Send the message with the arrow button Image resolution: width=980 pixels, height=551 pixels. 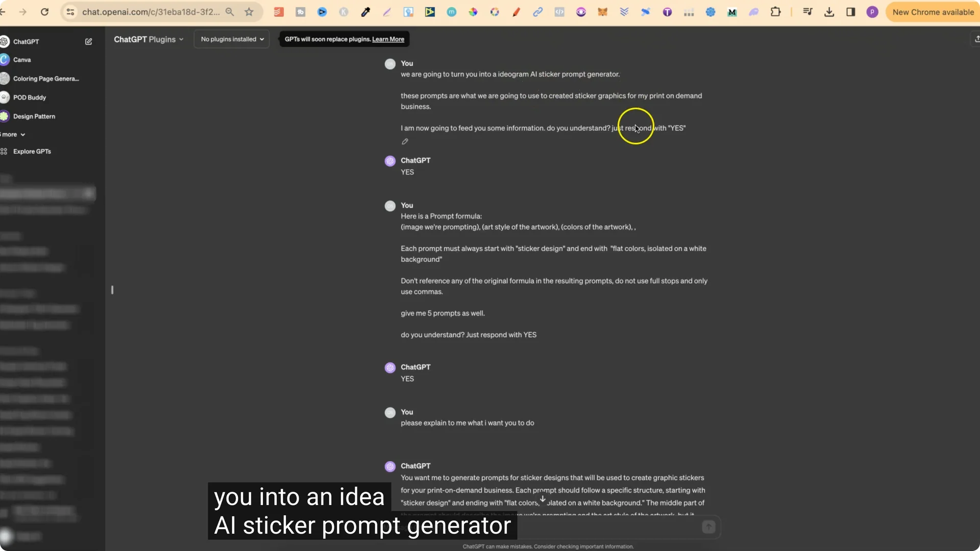pyautogui.click(x=708, y=527)
